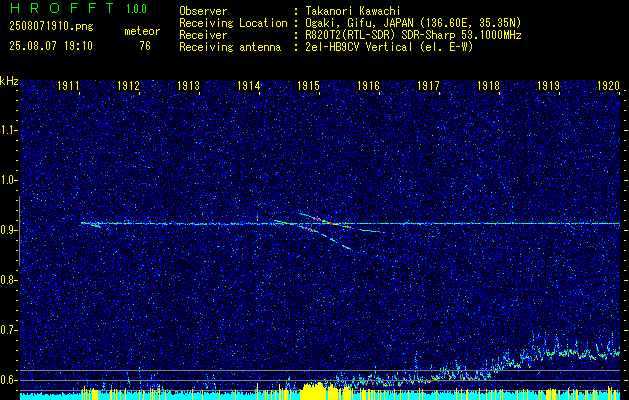Viewport: 629px width, 400px height.
Task: Click version number 1.0.0
Action: click(x=136, y=9)
